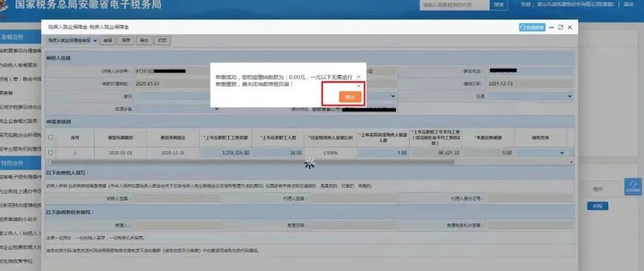Click the 96,421.32 average wage cell
Image resolution: width=644 pixels, height=271 pixels.
pos(435,152)
